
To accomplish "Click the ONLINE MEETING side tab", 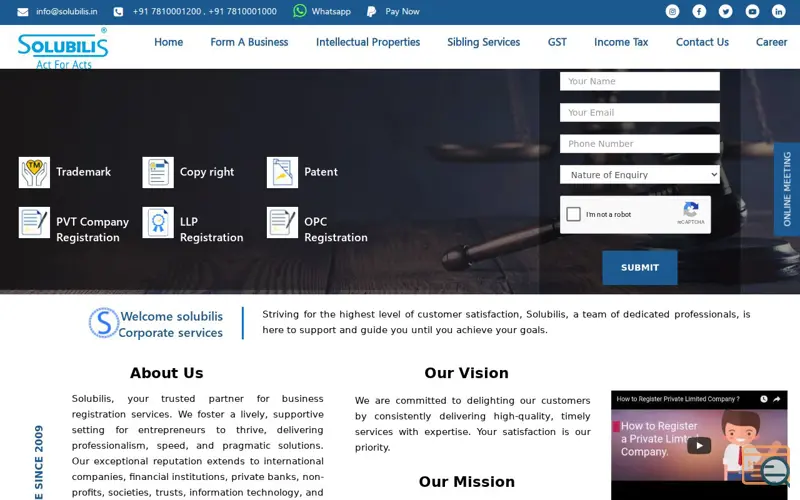I will (787, 189).
